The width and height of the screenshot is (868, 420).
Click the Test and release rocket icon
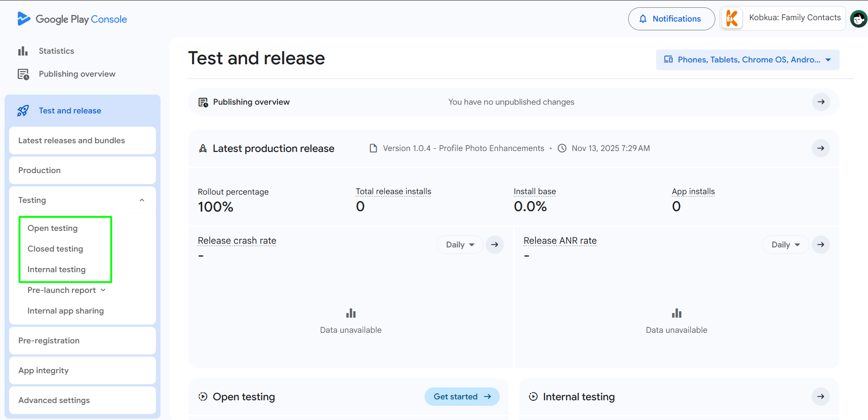click(23, 110)
